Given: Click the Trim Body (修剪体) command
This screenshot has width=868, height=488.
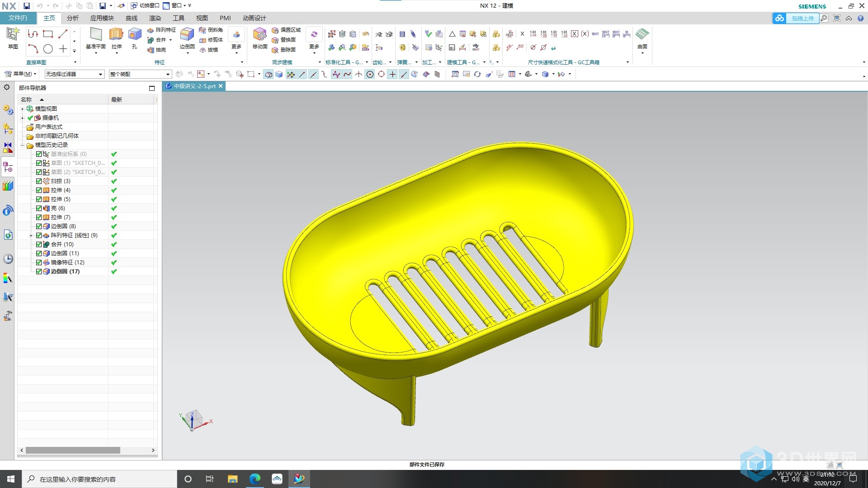Looking at the screenshot, I should point(211,40).
